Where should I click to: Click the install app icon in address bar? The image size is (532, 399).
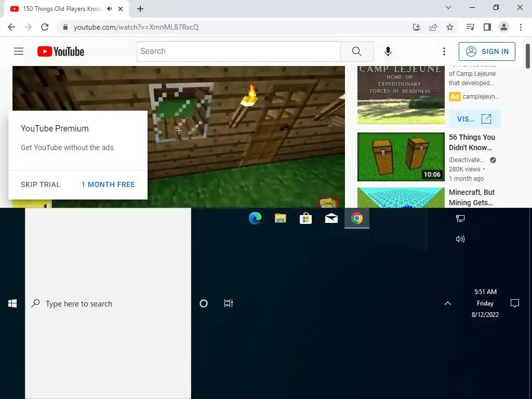click(417, 27)
